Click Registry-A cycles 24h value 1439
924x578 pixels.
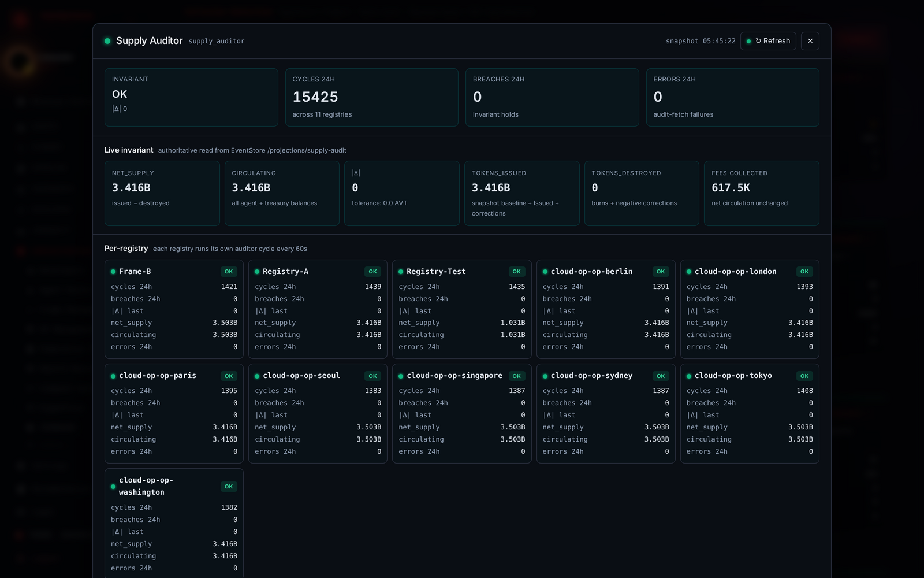(373, 287)
